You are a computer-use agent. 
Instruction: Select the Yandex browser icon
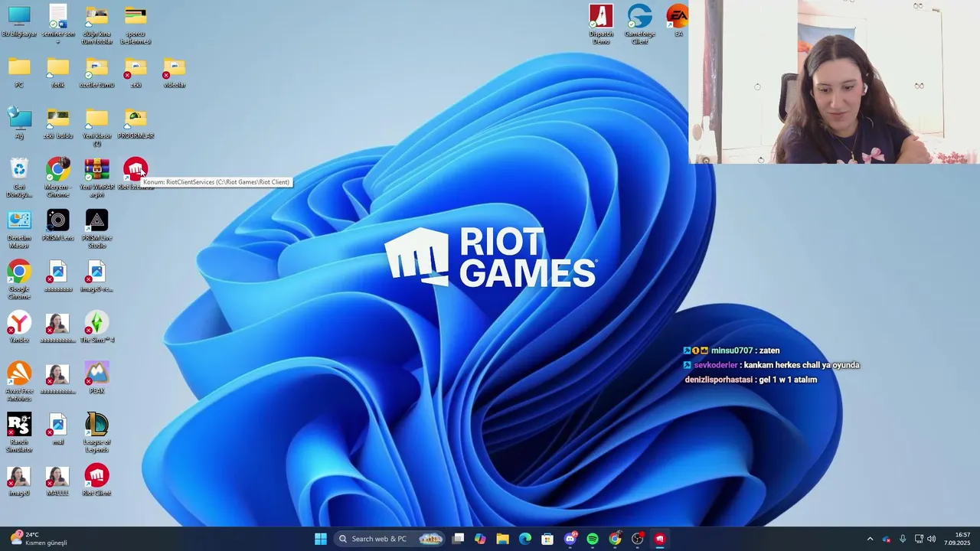[19, 327]
